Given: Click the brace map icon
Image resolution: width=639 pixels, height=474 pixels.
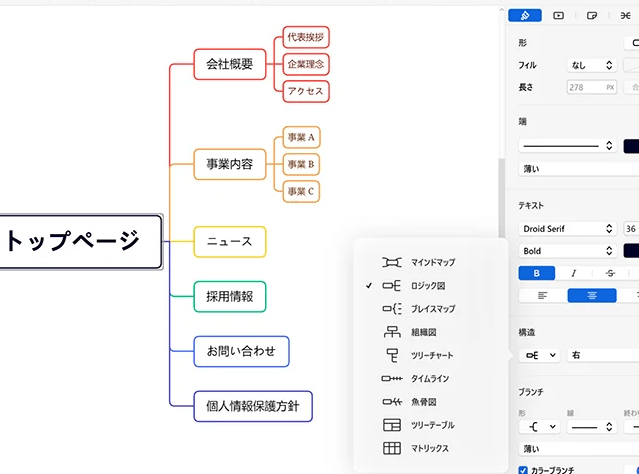Looking at the screenshot, I should 392,309.
